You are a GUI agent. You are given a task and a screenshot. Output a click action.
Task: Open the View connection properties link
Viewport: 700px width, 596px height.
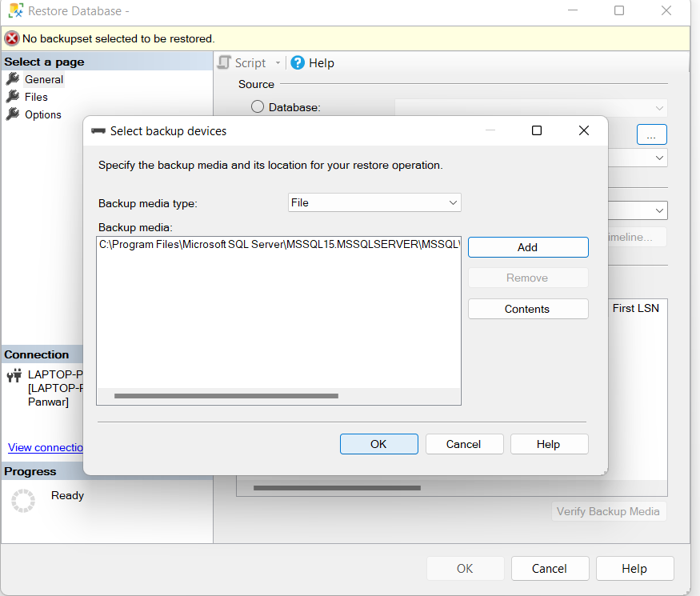46,447
